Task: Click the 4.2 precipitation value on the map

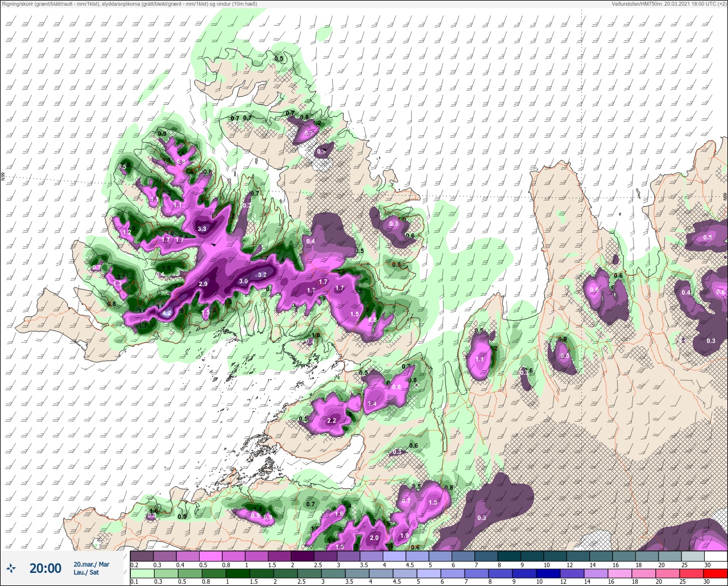Action: pos(167,313)
